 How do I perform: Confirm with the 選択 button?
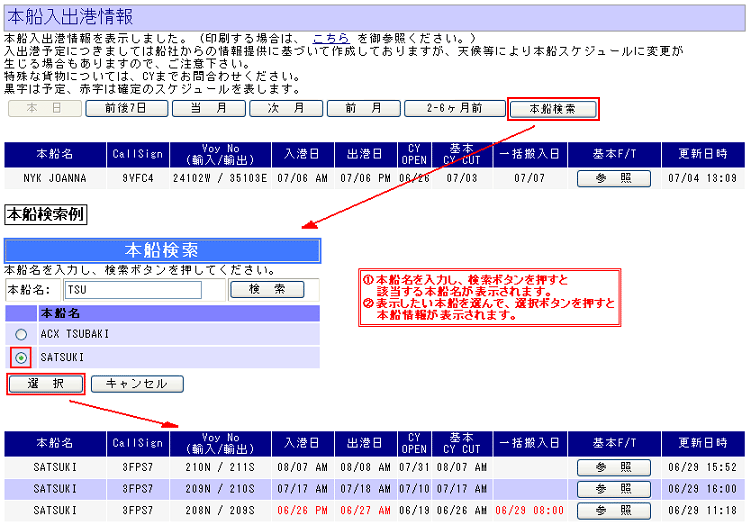[x=45, y=384]
